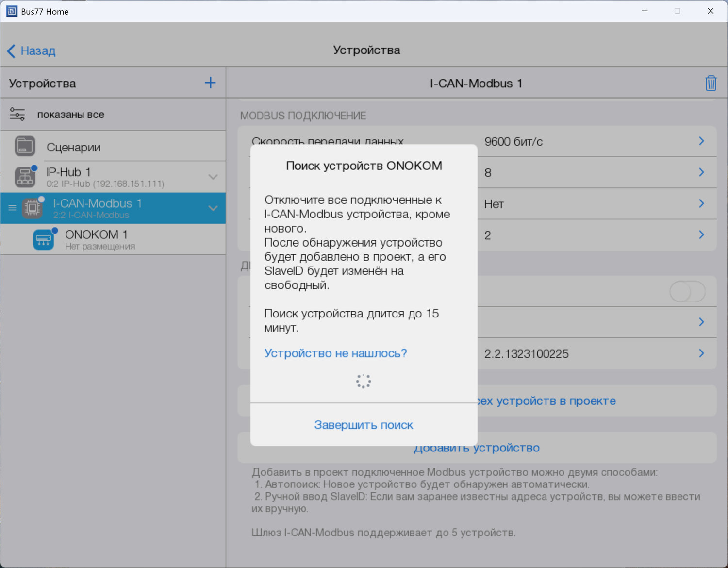This screenshot has width=728, height=568.
Task: Select the ONOKOM 1 air conditioner icon
Action: 44,240
